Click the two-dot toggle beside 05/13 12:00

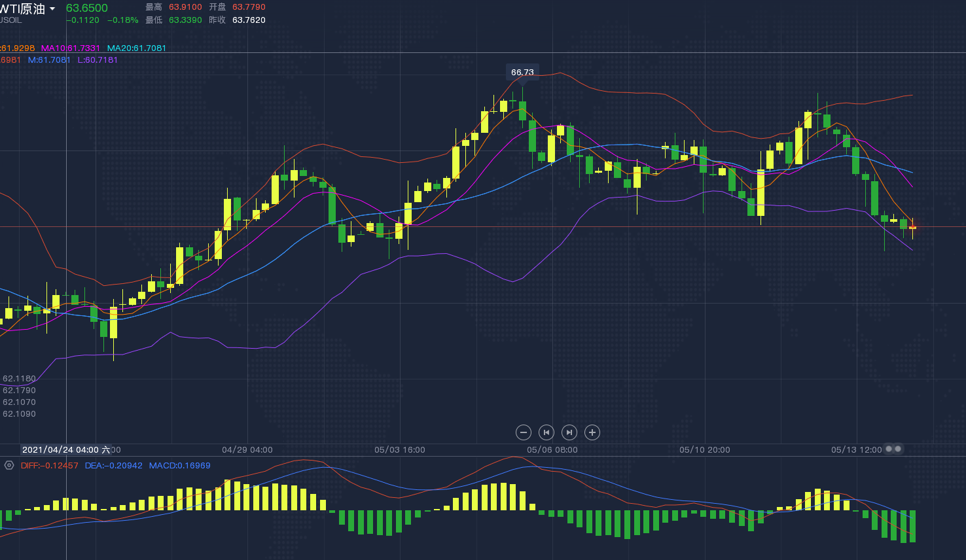click(893, 449)
